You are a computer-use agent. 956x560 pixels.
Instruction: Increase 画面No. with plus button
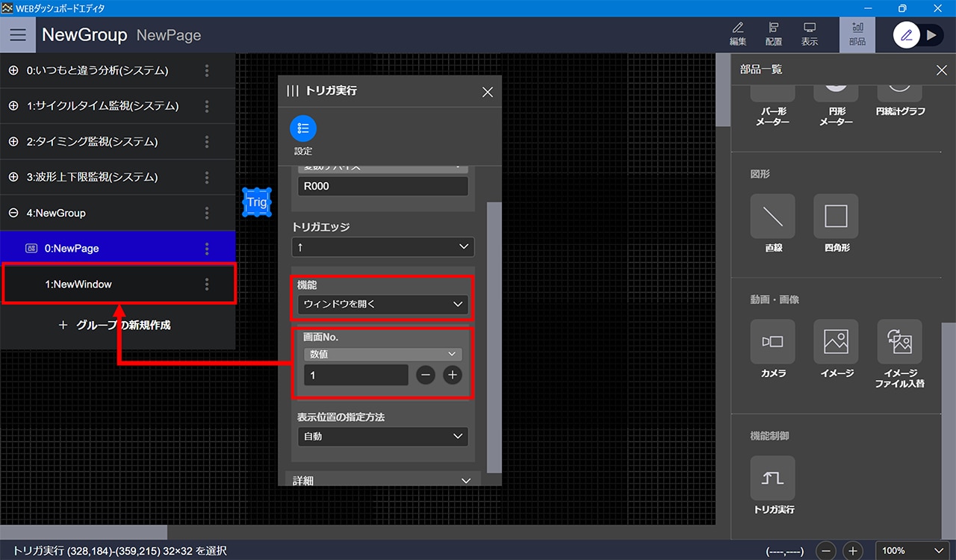pyautogui.click(x=452, y=376)
